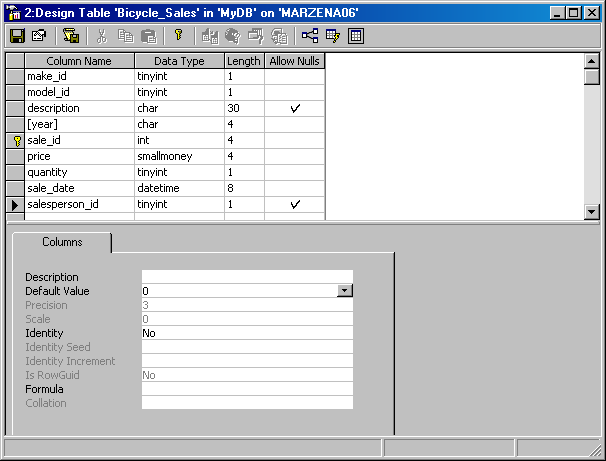
Task: Click the Manage Indexes/Keys icon
Action: pyautogui.click(x=333, y=35)
